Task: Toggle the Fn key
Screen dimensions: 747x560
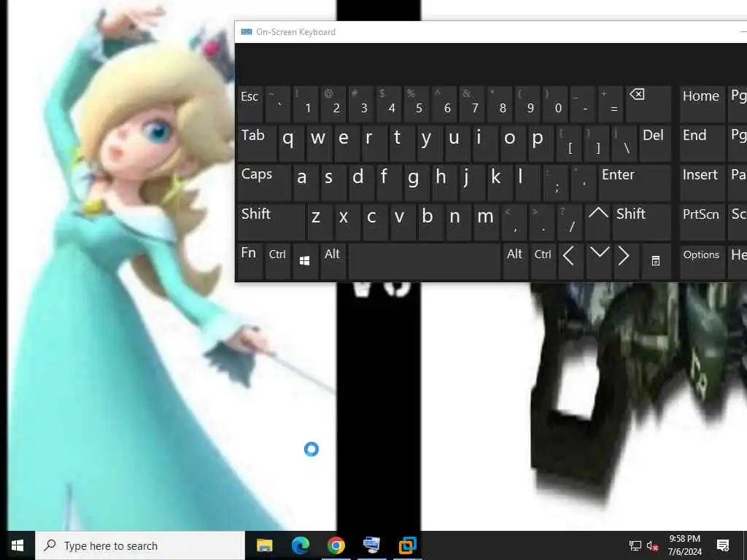Action: (250, 261)
